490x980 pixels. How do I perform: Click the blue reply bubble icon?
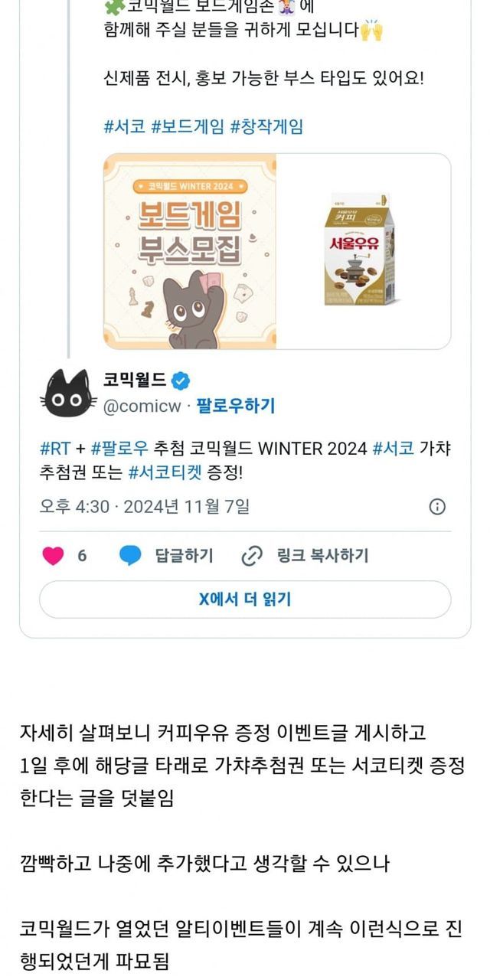click(x=131, y=556)
